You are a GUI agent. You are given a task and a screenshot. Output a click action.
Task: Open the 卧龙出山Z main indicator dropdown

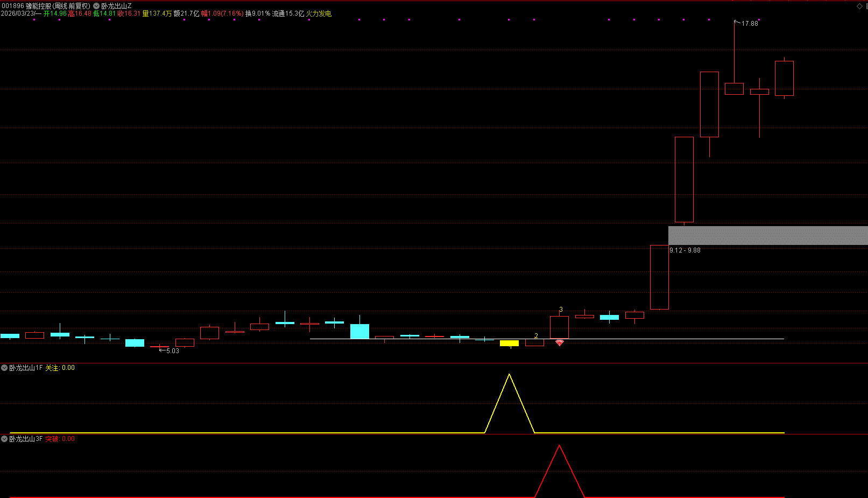pyautogui.click(x=96, y=6)
